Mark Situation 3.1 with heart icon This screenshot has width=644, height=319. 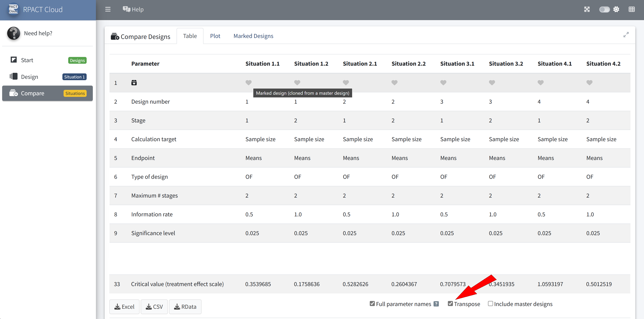[x=443, y=83]
